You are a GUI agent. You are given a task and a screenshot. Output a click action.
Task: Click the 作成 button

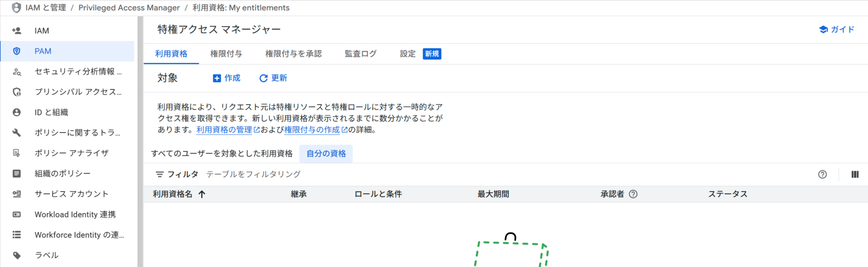pyautogui.click(x=226, y=78)
